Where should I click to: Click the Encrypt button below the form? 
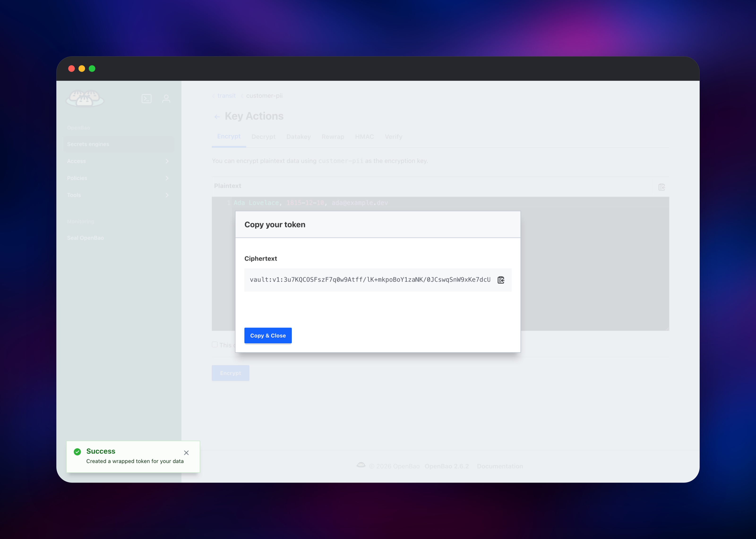pyautogui.click(x=230, y=373)
